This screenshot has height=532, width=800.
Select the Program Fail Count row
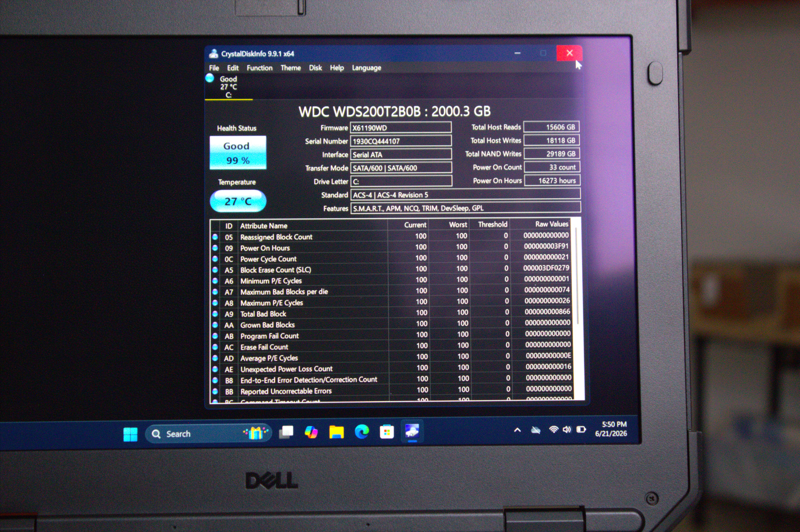point(392,335)
